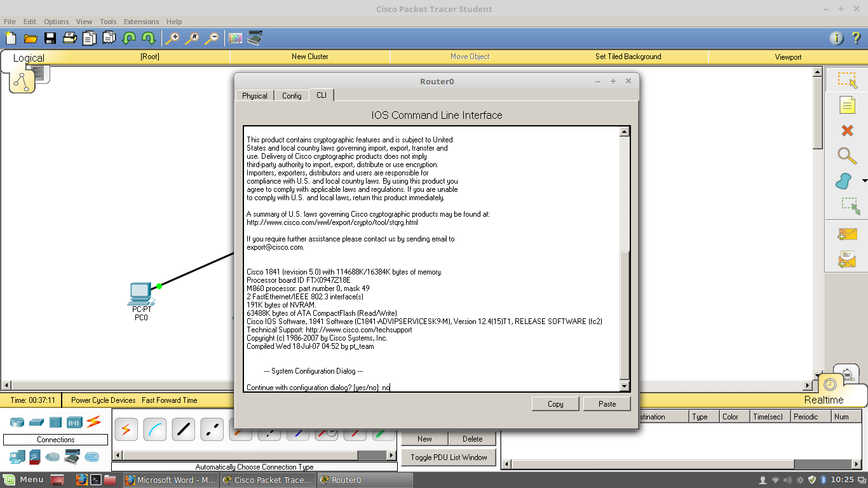Create a New scenario
This screenshot has height=488, width=868.
[424, 438]
